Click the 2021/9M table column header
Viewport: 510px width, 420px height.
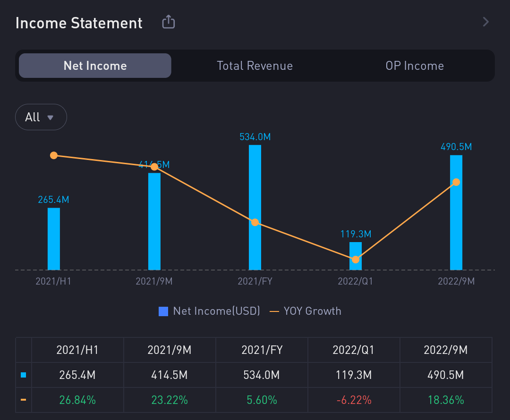click(170, 350)
